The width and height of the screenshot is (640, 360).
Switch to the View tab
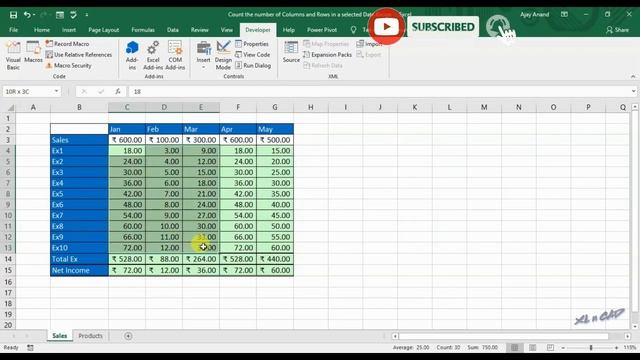[227, 30]
